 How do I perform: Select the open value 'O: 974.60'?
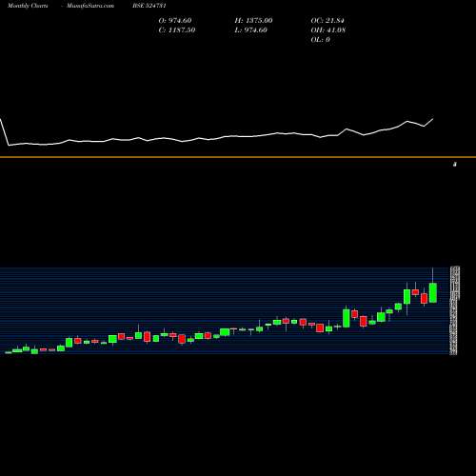tap(175, 20)
